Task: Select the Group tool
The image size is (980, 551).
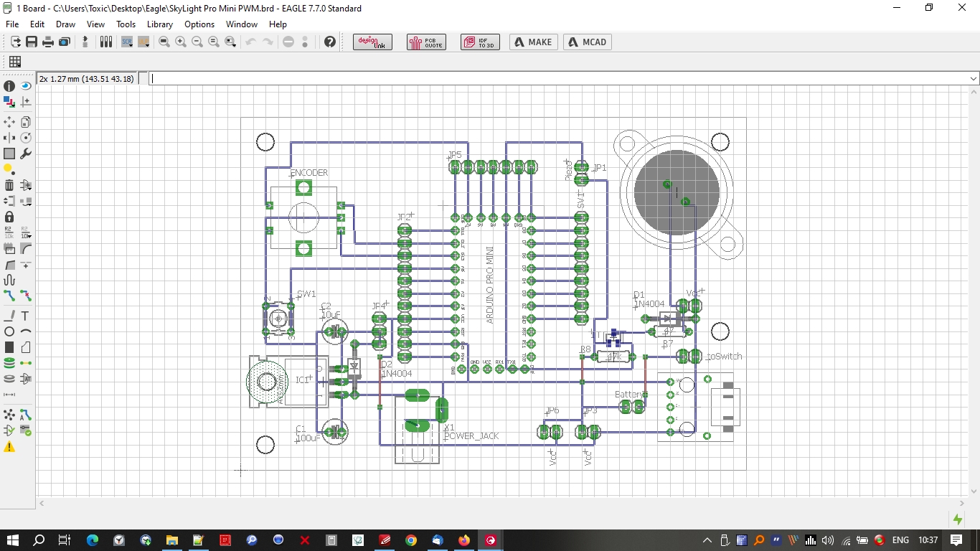Action: click(x=9, y=154)
